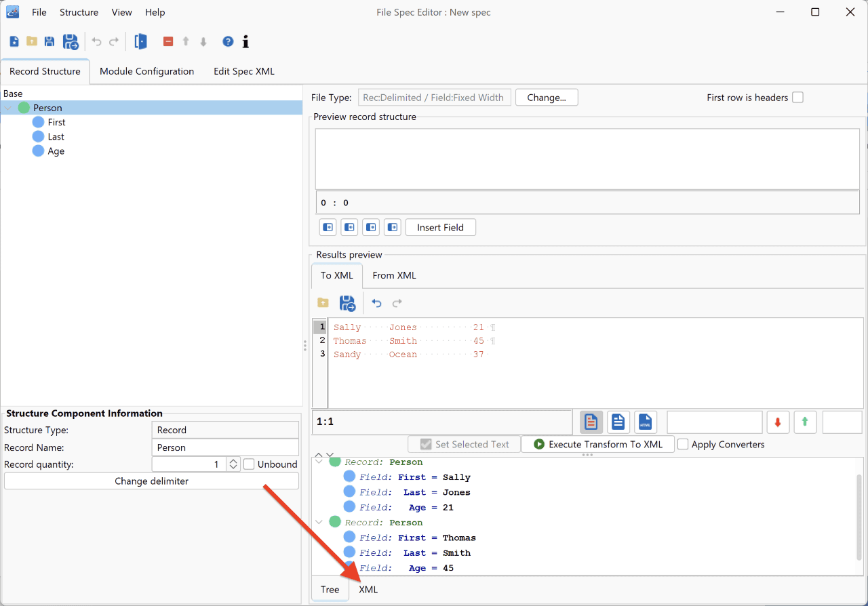Image resolution: width=868 pixels, height=606 pixels.
Task: Select the To XML tab
Action: click(x=337, y=275)
